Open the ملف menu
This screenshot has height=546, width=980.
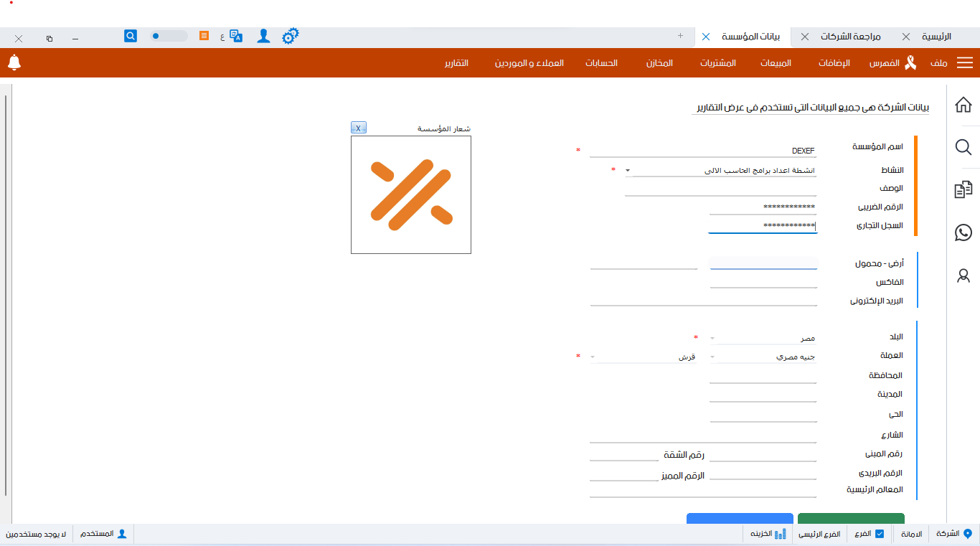point(939,63)
